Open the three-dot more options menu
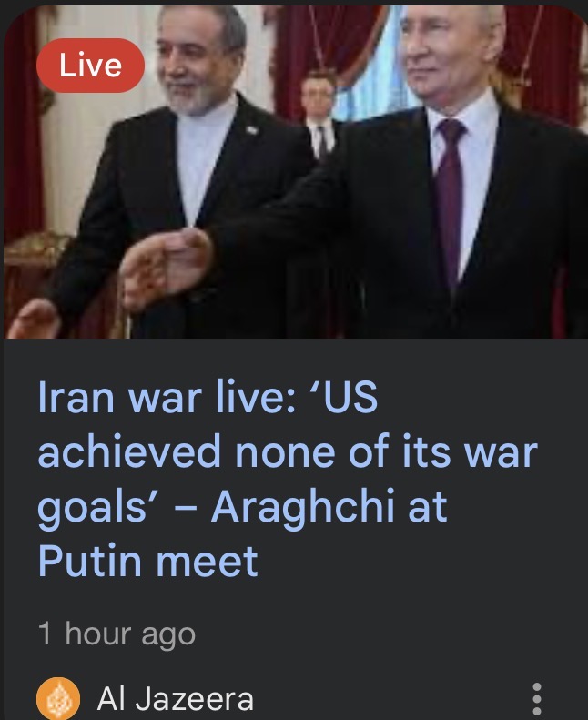 (537, 699)
